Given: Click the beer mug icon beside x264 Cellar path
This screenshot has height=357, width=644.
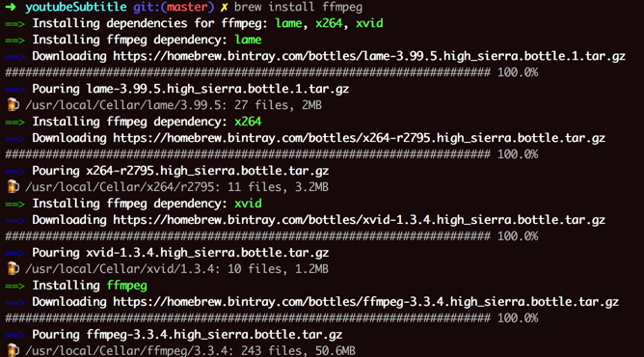Looking at the screenshot, I should coord(13,187).
